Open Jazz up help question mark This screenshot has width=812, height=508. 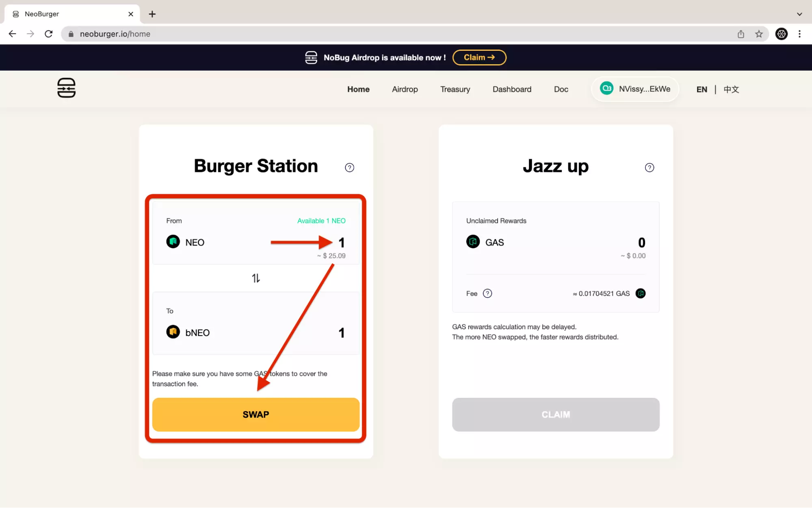(x=649, y=167)
